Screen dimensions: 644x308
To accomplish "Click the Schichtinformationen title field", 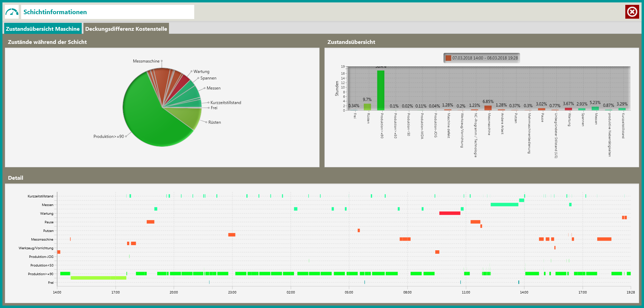I will pyautogui.click(x=107, y=12).
